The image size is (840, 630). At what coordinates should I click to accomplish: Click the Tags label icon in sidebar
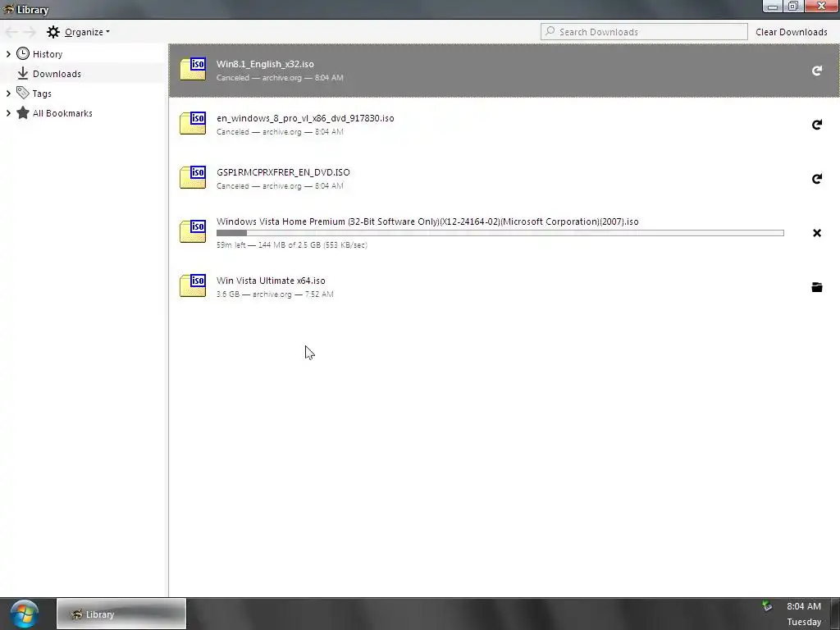pos(22,93)
